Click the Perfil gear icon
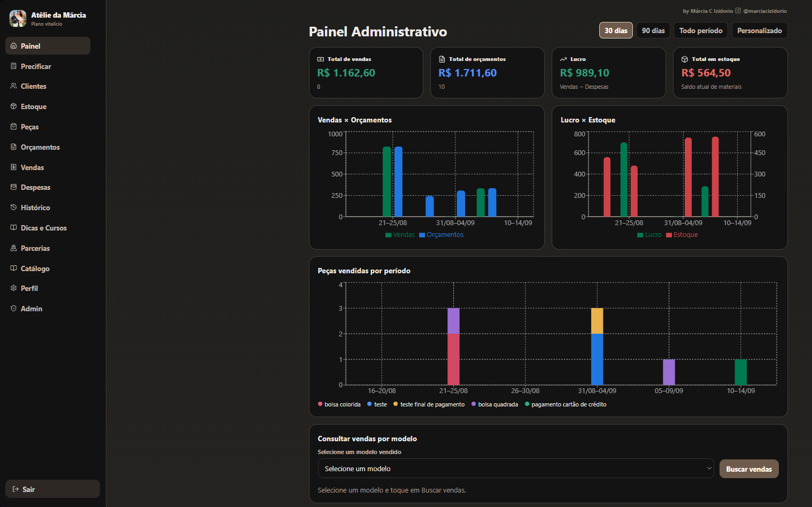This screenshot has height=507, width=812. pos(13,288)
